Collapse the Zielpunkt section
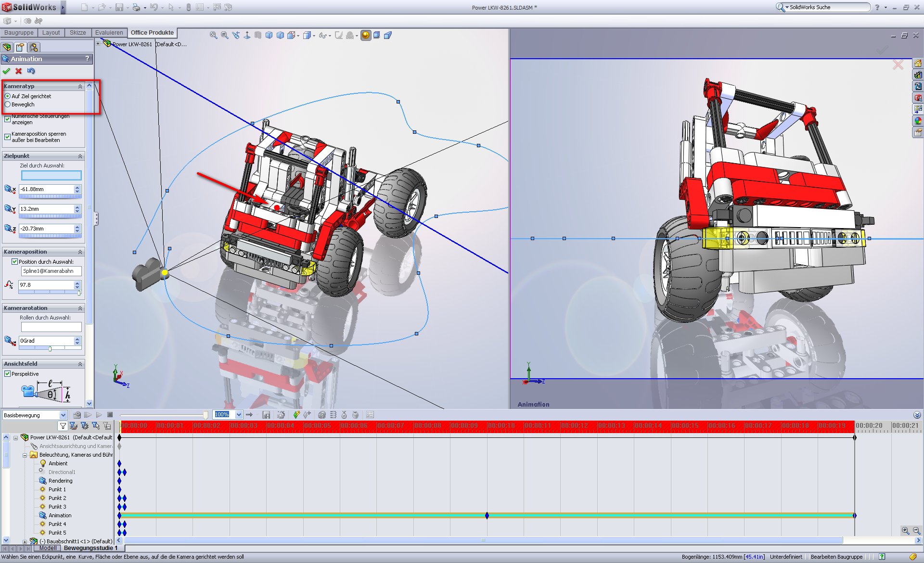This screenshot has height=563, width=924. [80, 156]
